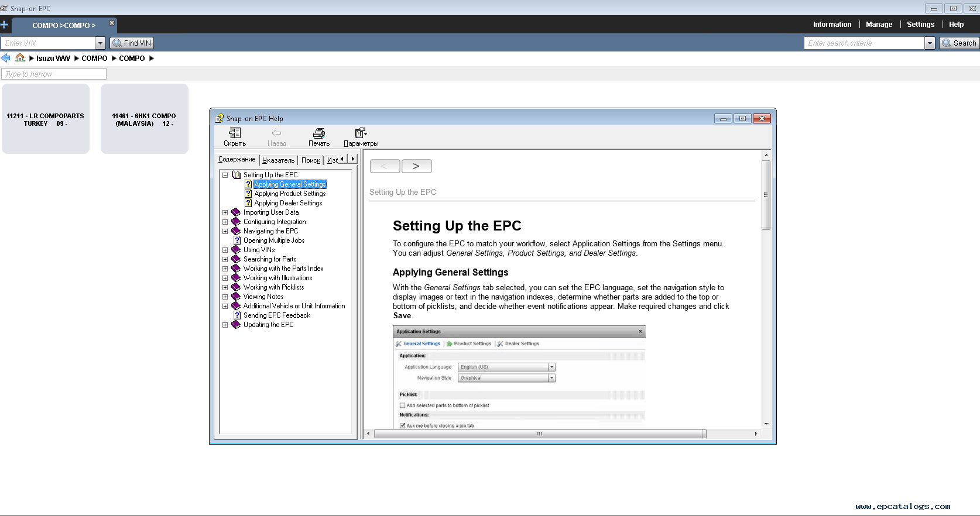This screenshot has height=516, width=980.
Task: Click the Working with Illustrations book icon
Action: click(x=236, y=278)
